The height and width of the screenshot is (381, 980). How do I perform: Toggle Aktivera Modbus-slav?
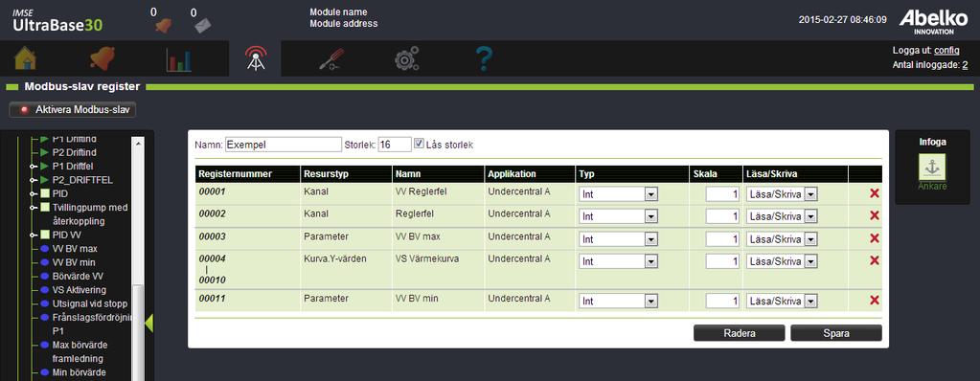pyautogui.click(x=73, y=110)
